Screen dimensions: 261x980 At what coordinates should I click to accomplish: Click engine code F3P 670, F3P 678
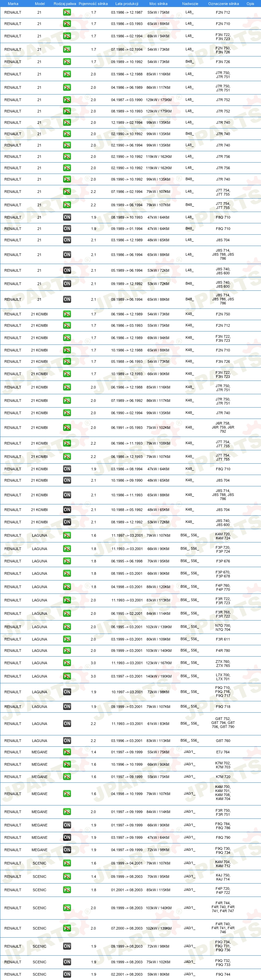click(223, 574)
